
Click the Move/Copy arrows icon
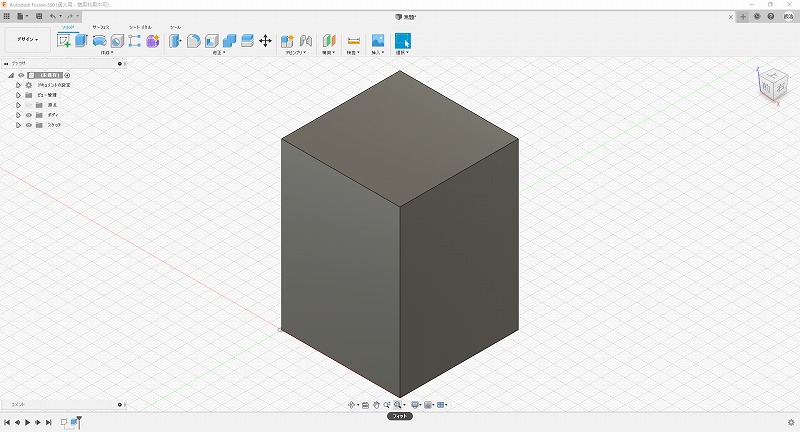265,41
